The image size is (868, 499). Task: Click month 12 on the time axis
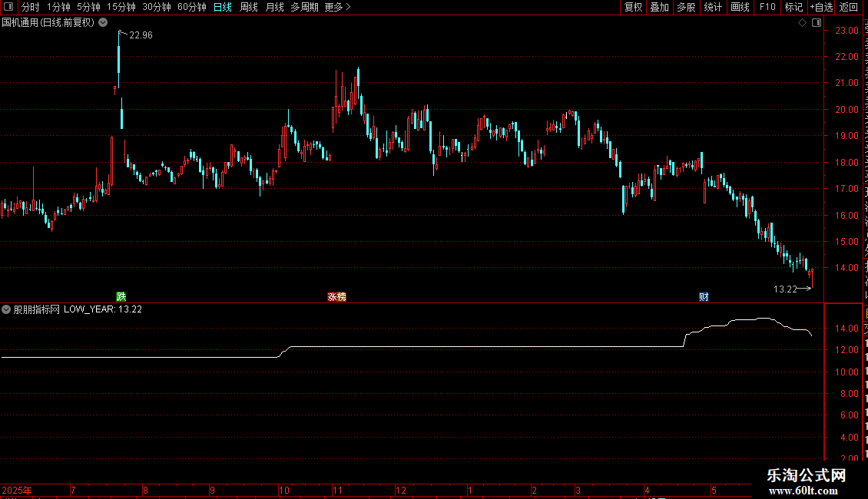pos(401,490)
